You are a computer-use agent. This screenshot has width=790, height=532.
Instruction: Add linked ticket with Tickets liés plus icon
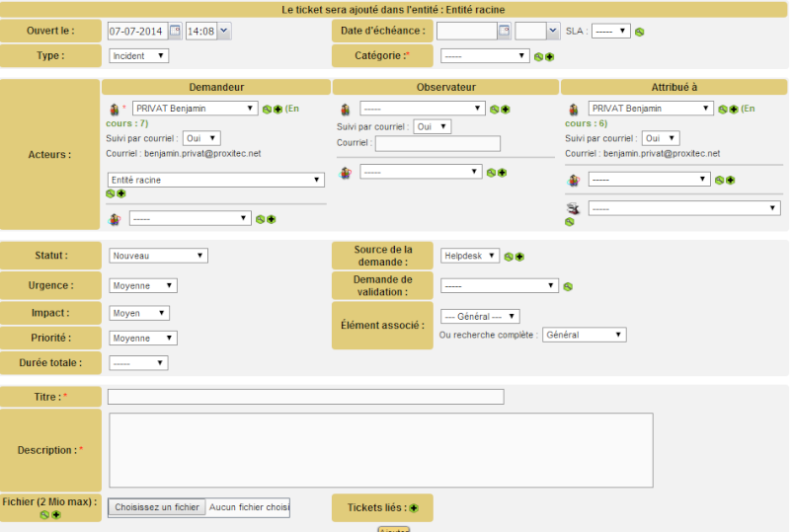click(414, 508)
